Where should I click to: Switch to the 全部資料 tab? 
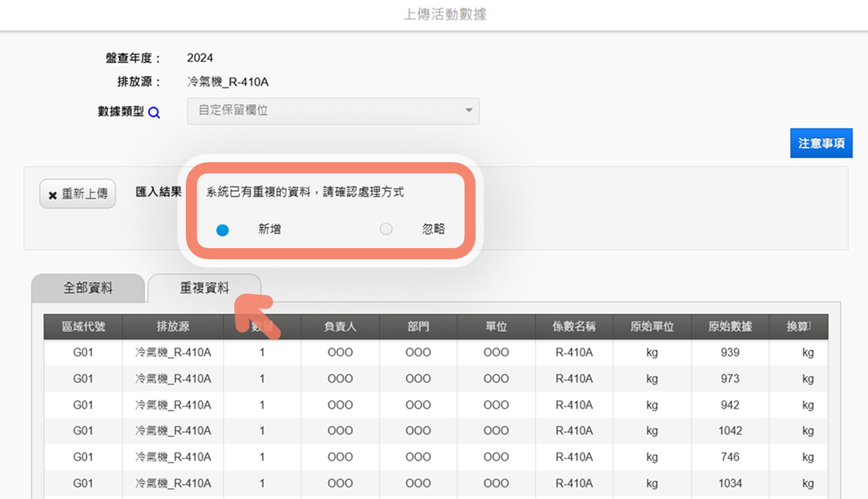point(88,288)
